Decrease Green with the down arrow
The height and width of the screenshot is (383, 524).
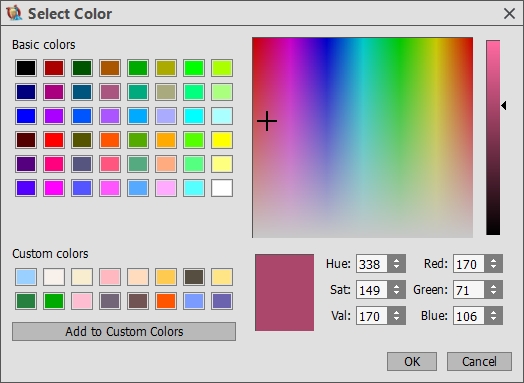(x=493, y=294)
